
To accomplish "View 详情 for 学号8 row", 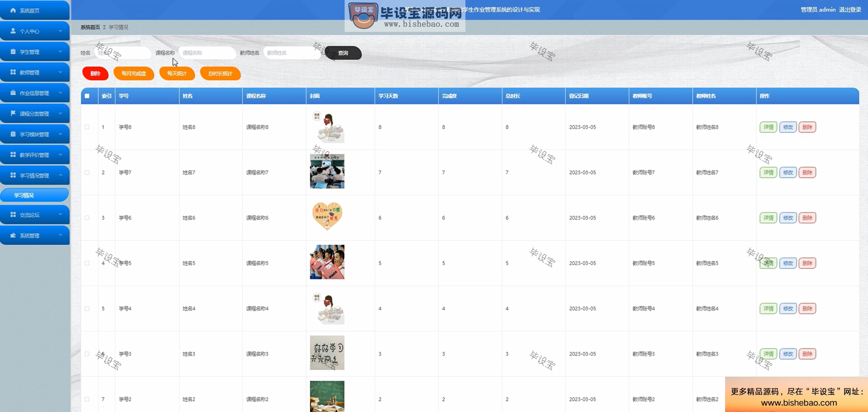I will [768, 127].
